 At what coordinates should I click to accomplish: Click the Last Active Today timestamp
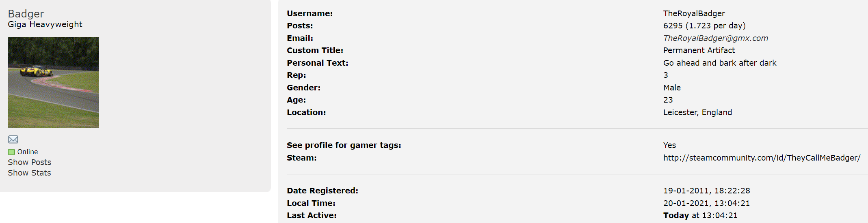click(700, 215)
